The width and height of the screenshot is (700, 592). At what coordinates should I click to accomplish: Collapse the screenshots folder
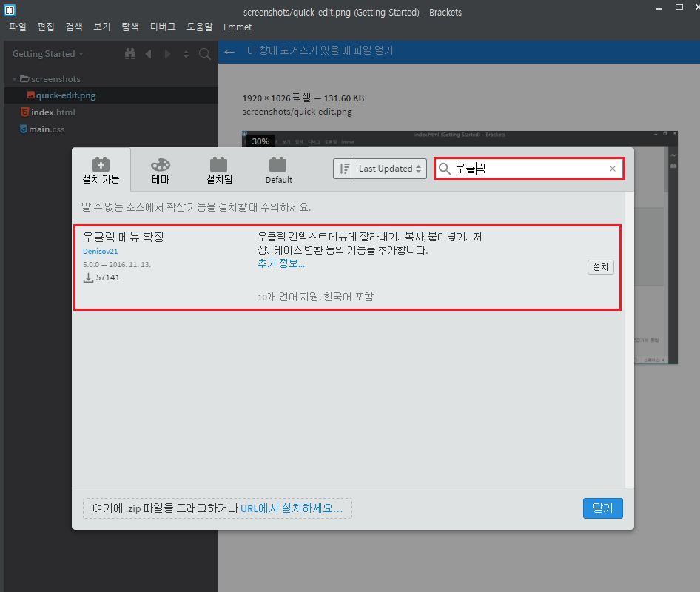coord(14,79)
